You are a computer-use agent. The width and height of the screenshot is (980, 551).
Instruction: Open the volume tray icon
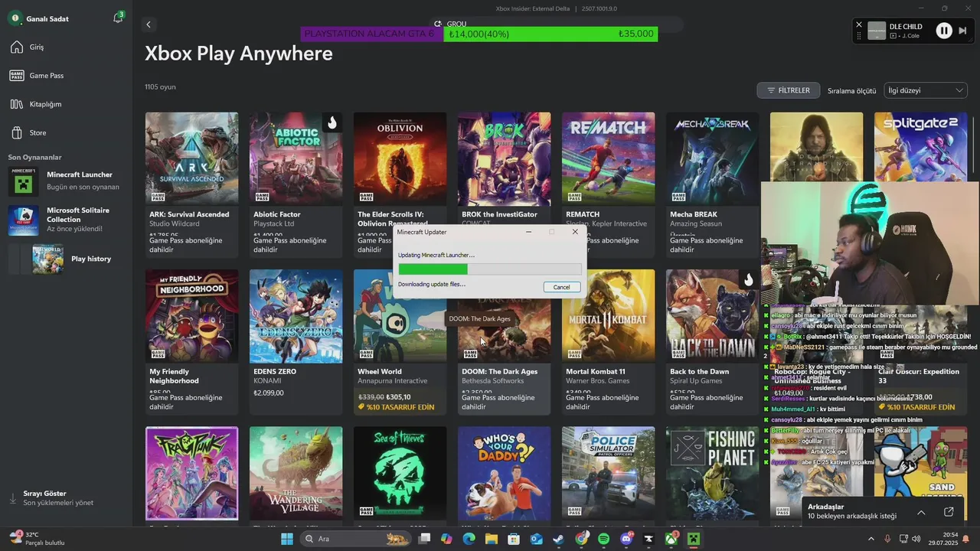(916, 539)
